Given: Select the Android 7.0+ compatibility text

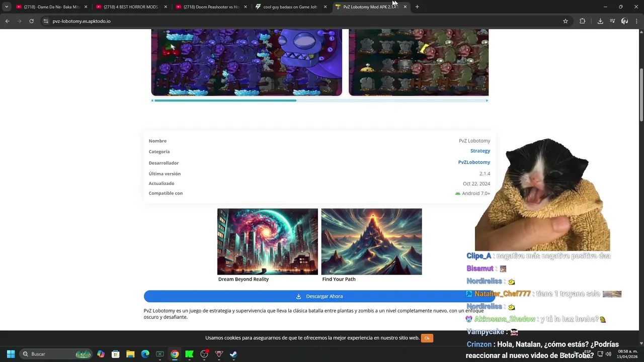Looking at the screenshot, I should (476, 193).
